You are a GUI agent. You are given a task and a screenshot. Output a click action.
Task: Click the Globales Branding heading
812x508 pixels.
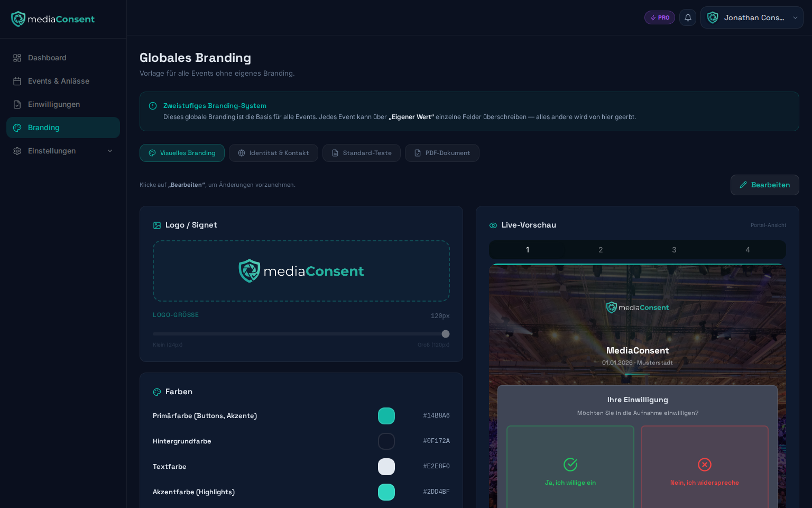(195, 58)
